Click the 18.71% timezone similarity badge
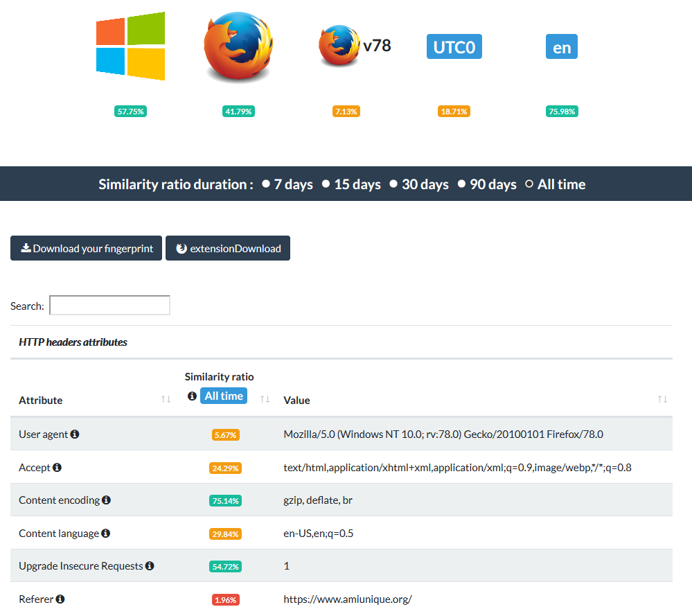692x616 pixels. tap(454, 112)
